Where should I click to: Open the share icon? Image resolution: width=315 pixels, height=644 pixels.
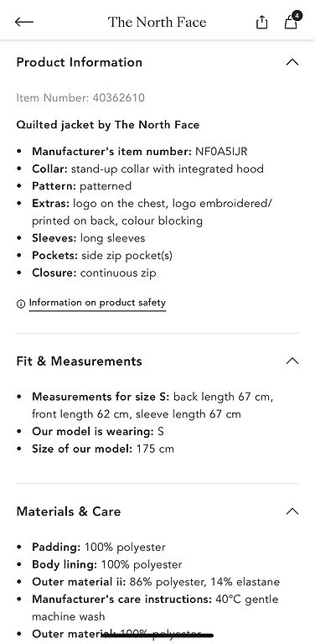click(261, 22)
